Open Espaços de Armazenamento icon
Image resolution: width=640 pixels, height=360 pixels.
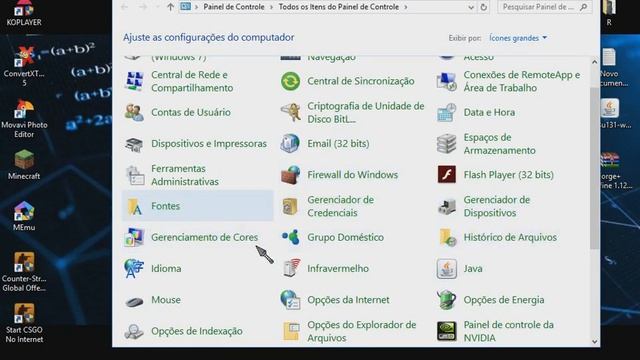[447, 144]
